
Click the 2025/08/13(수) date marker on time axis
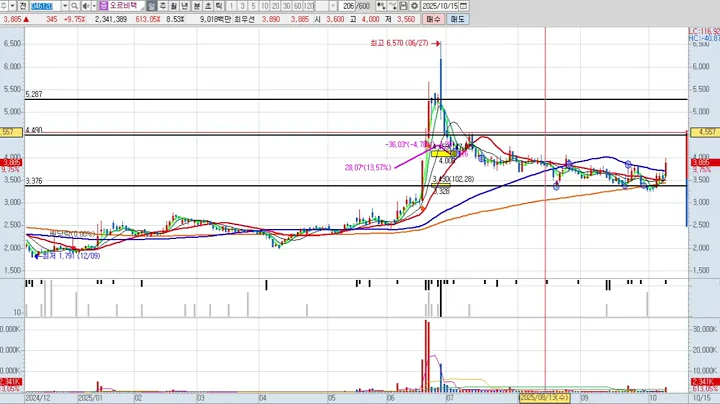(545, 397)
